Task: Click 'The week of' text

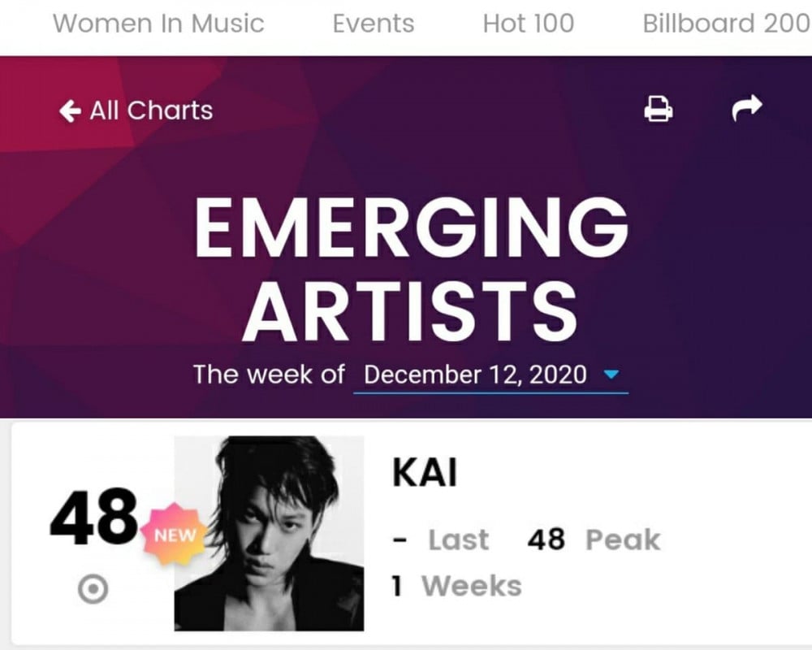Action: pos(269,375)
